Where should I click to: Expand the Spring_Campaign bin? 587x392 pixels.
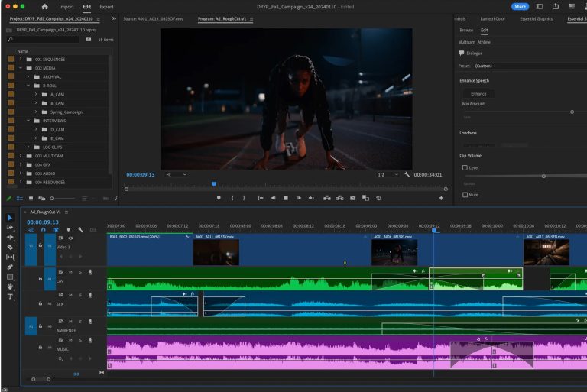pyautogui.click(x=36, y=112)
